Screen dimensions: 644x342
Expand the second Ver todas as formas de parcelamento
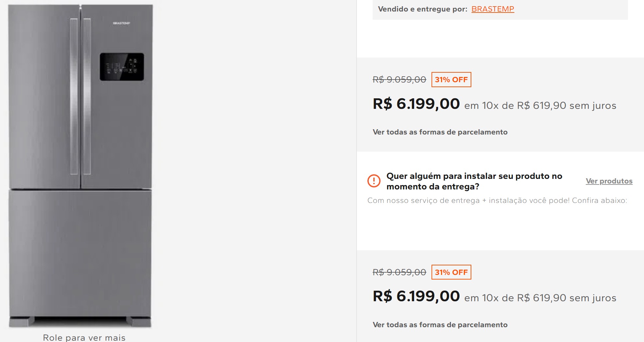(x=440, y=325)
